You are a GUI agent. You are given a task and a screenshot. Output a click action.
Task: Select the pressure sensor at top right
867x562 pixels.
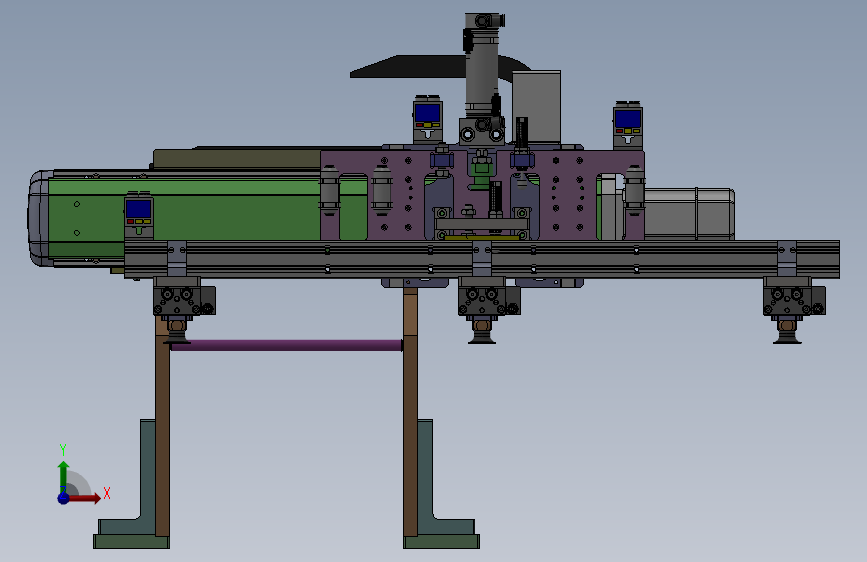[x=628, y=125]
